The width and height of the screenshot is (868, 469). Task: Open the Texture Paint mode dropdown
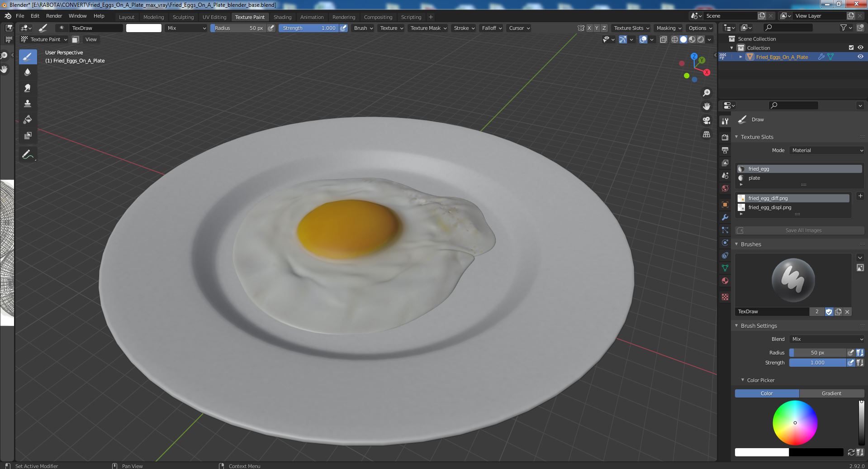[44, 39]
